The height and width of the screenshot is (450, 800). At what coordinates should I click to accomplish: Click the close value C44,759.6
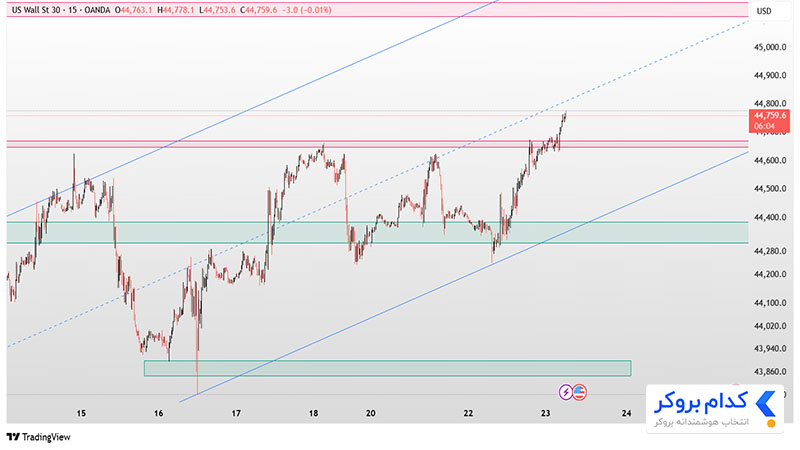(258, 10)
